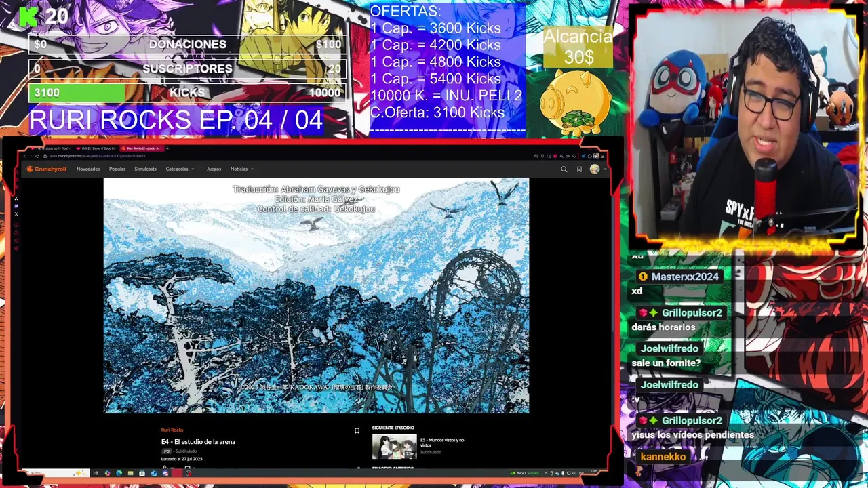The height and width of the screenshot is (488, 868).
Task: Go forward with the browser forward arrow
Action: point(31,156)
